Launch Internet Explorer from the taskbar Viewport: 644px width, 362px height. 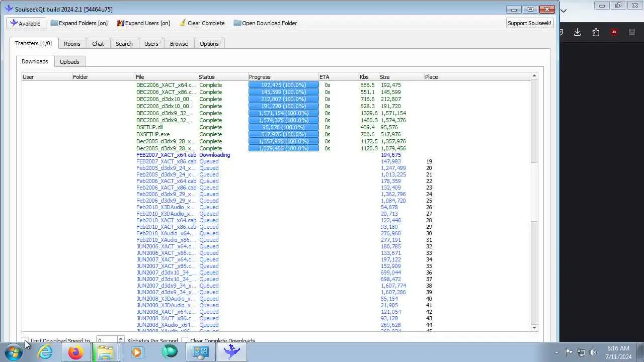click(45, 352)
